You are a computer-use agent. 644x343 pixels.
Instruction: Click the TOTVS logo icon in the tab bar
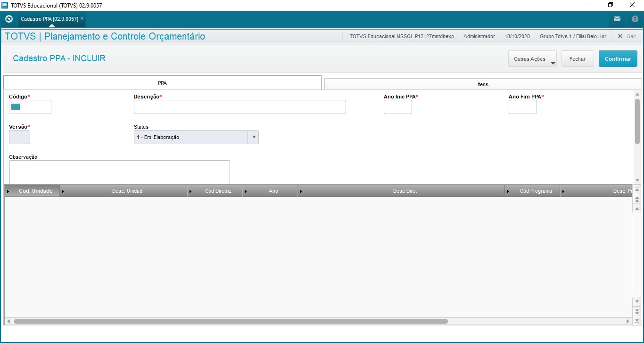coord(8,19)
